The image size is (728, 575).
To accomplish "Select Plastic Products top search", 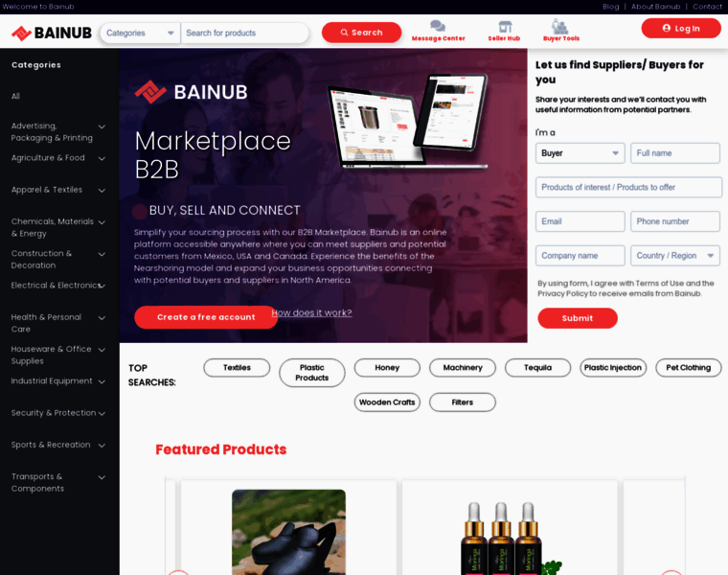I will pos(312,373).
